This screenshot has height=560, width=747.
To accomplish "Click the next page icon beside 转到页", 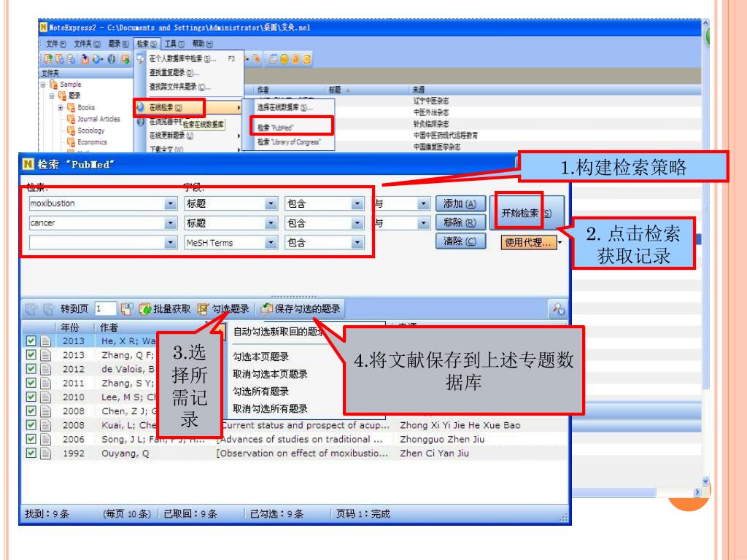I will coord(48,309).
